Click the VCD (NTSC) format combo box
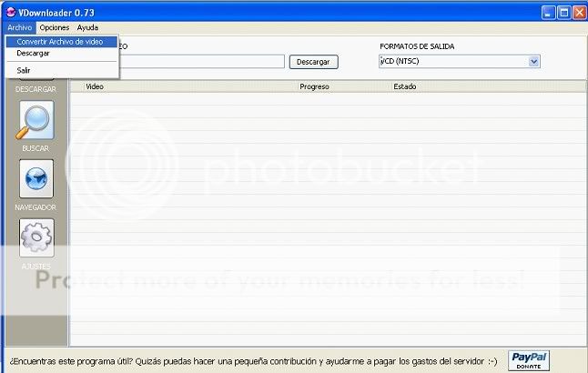The image size is (588, 373). [x=460, y=61]
